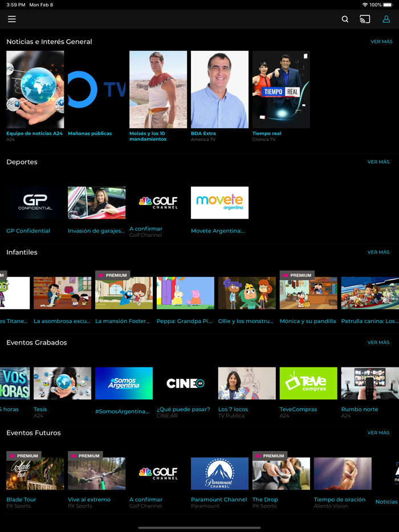Tap the search magnifier icon
The height and width of the screenshot is (532, 399).
345,19
